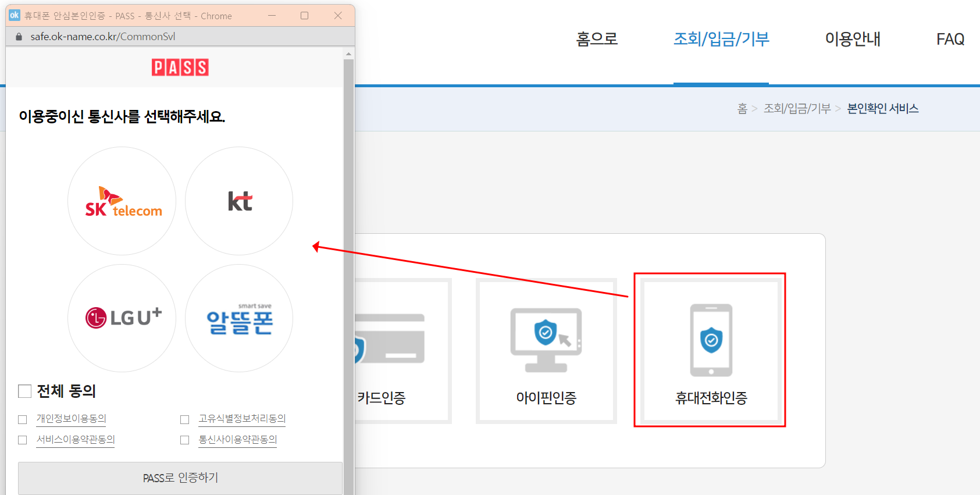Check the 고유식별정보처리동의 checkbox

[185, 419]
